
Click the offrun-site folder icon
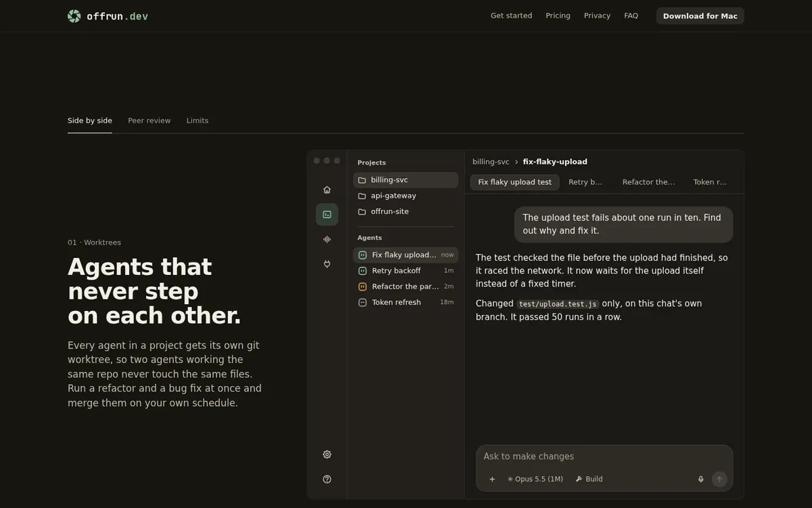362,212
